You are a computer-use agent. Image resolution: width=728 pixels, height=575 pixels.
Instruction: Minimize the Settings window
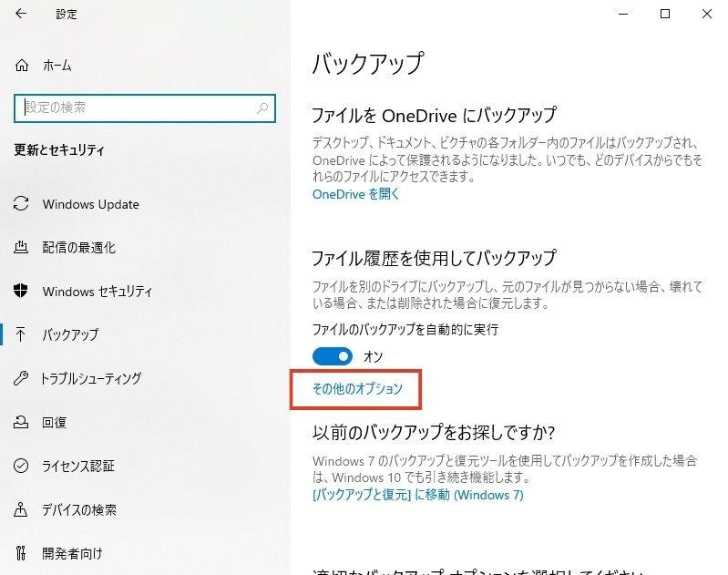click(x=623, y=14)
